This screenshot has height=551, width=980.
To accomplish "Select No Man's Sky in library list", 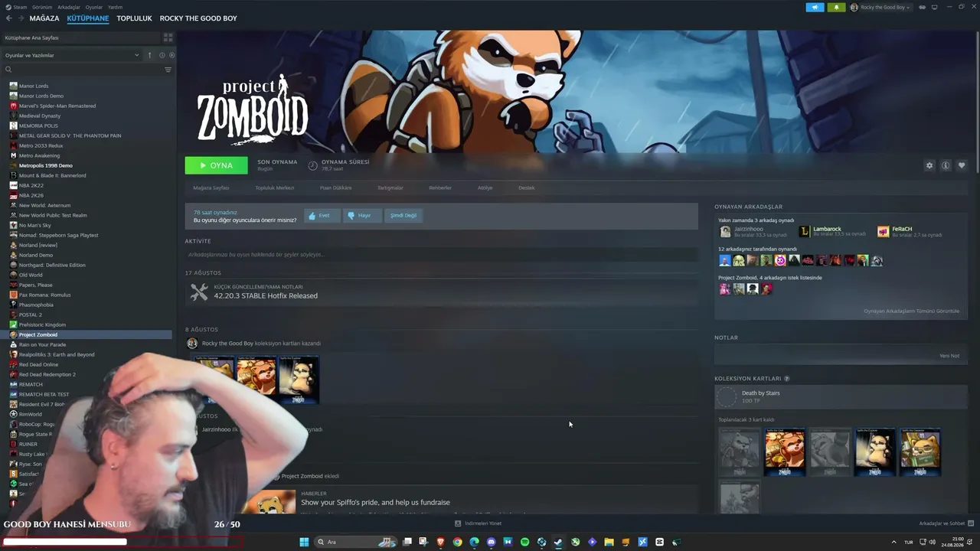I will point(35,225).
